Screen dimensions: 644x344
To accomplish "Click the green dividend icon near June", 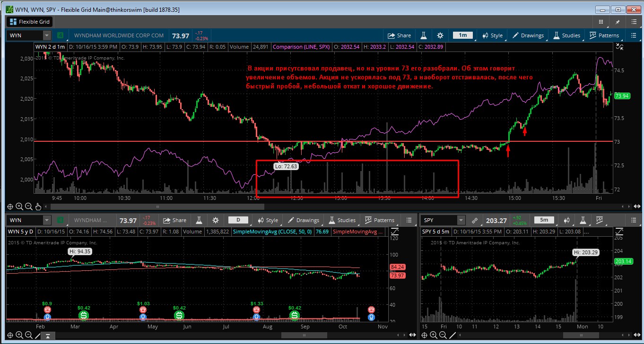I will point(179,315).
